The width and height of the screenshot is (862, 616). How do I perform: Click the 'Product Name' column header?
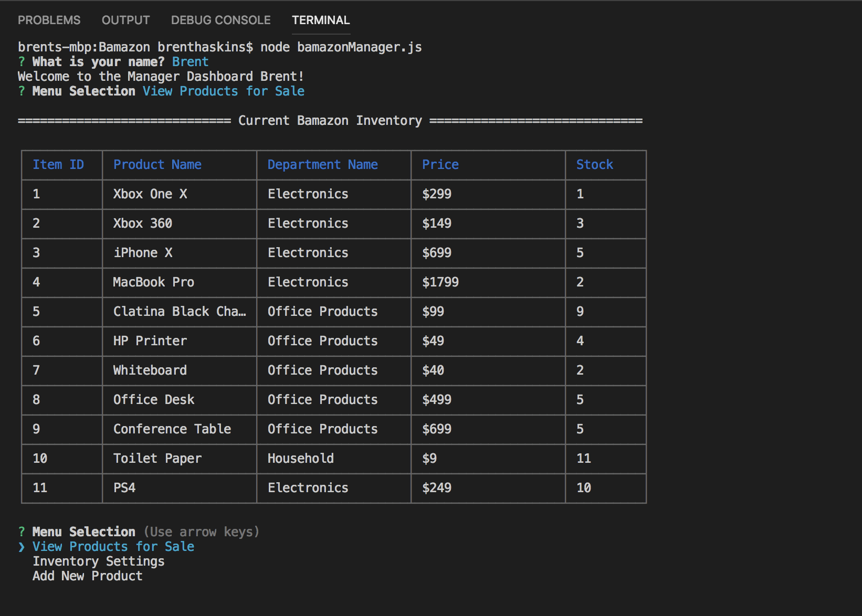click(x=180, y=165)
